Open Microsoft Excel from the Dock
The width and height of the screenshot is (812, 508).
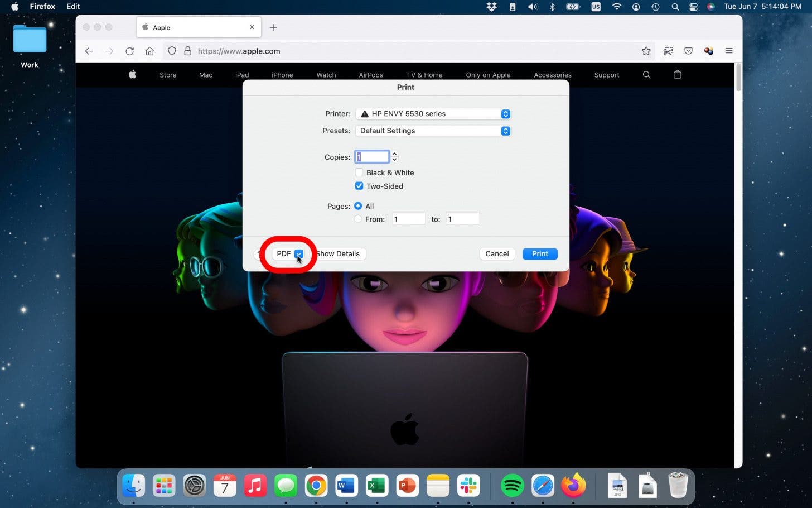pos(377,486)
